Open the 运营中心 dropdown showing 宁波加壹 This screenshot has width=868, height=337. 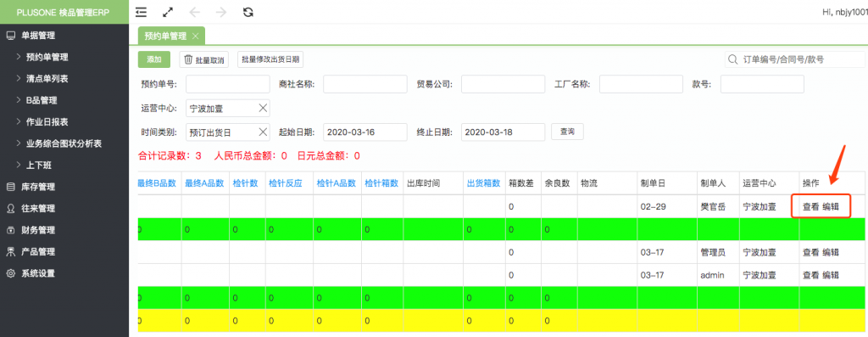point(227,108)
